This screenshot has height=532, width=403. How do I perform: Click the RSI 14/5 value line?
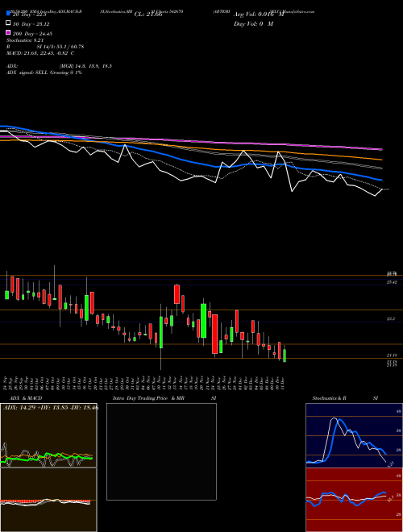coord(45,47)
